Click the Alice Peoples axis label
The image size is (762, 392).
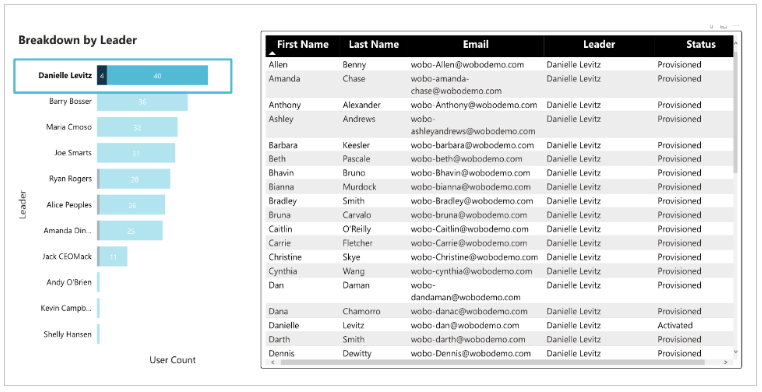click(69, 205)
